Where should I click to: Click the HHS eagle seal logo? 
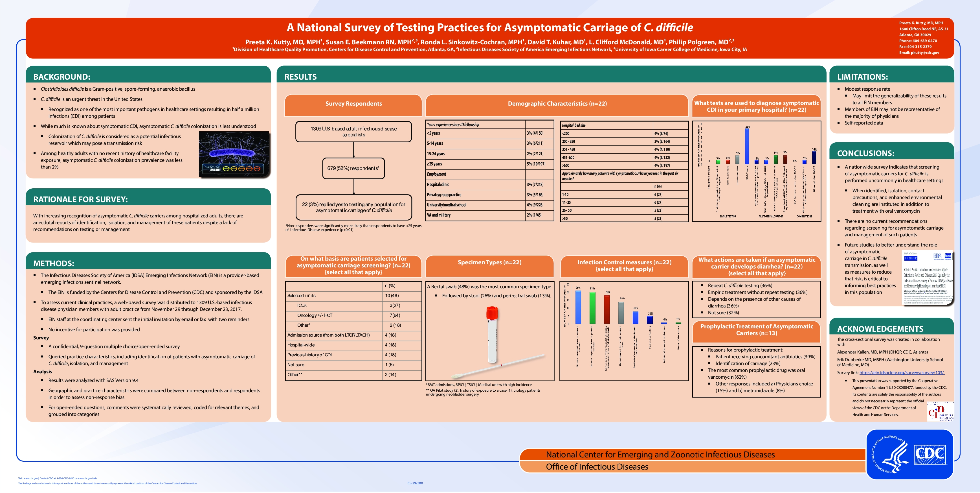coord(891,455)
